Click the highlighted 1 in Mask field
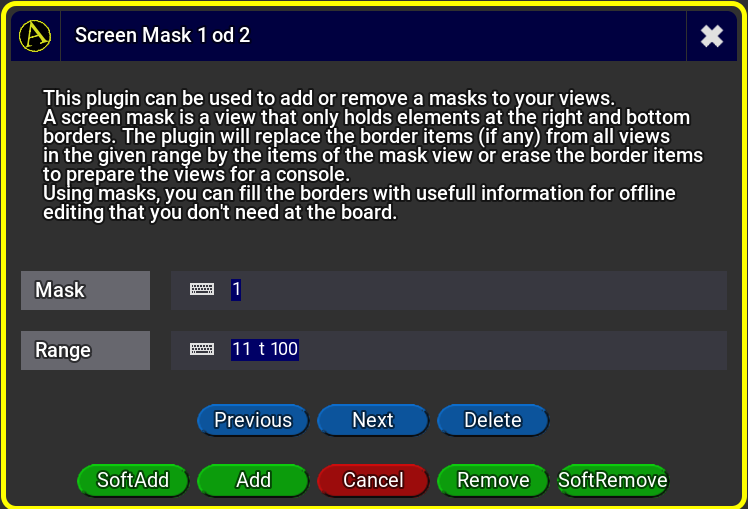The width and height of the screenshot is (748, 509). click(236, 290)
